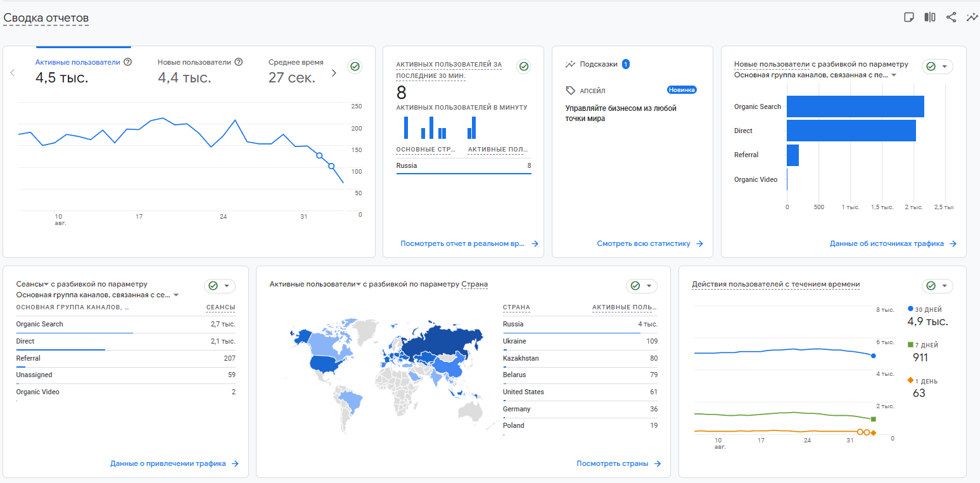Open the check dropdown on the country map card
This screenshot has height=483, width=980.
[x=642, y=286]
